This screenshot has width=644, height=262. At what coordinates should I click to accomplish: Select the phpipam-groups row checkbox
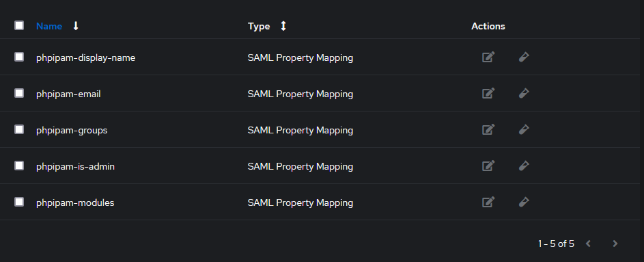(x=19, y=129)
